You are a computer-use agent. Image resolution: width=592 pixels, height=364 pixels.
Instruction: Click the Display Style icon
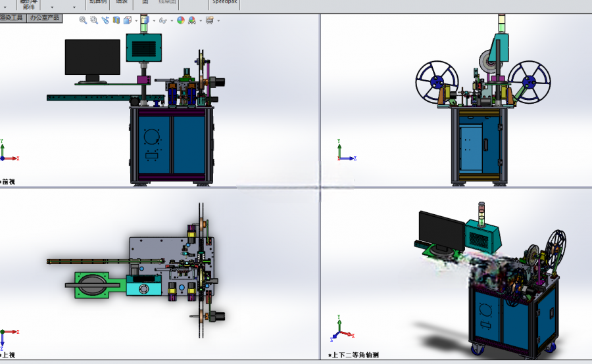(145, 20)
